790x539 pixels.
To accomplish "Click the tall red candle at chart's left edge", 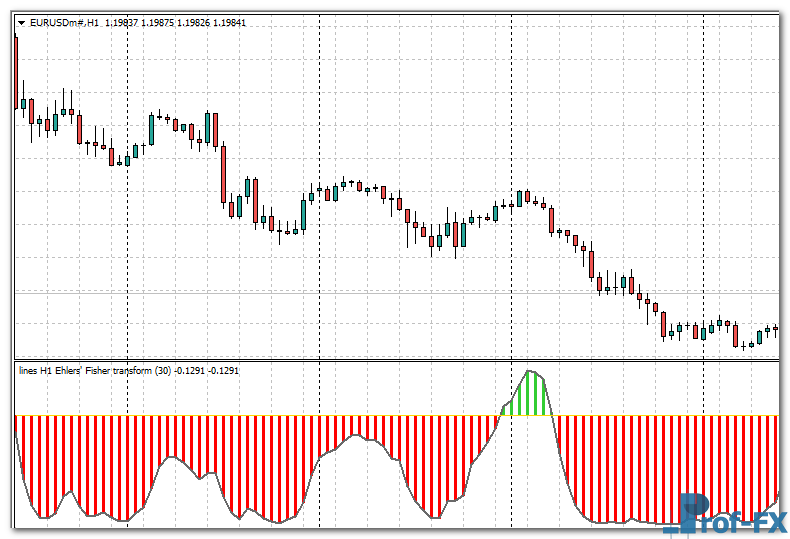I will point(17,70).
